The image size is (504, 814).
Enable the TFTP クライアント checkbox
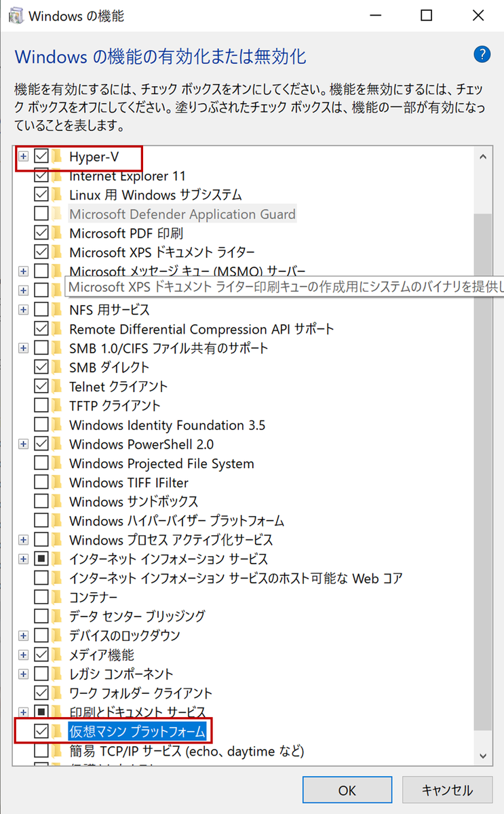(x=41, y=406)
